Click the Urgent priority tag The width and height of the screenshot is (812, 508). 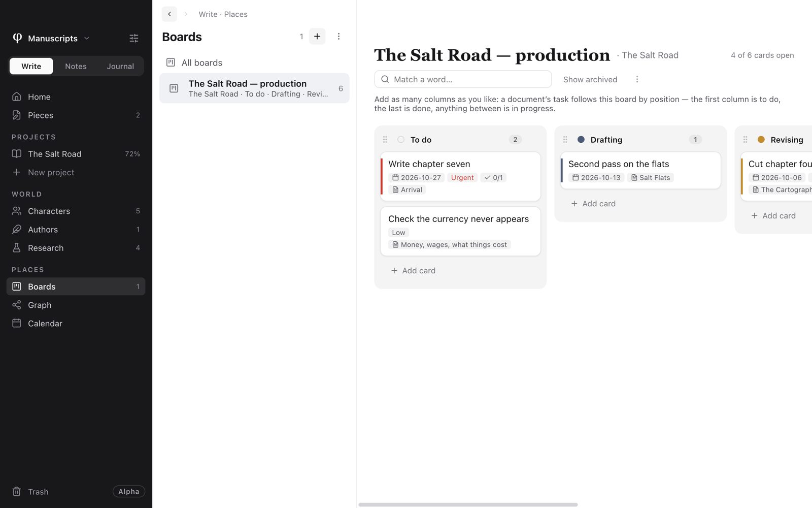(x=462, y=178)
